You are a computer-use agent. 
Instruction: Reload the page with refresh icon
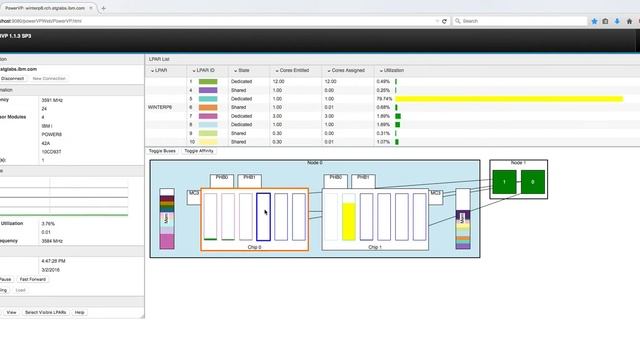coord(444,21)
